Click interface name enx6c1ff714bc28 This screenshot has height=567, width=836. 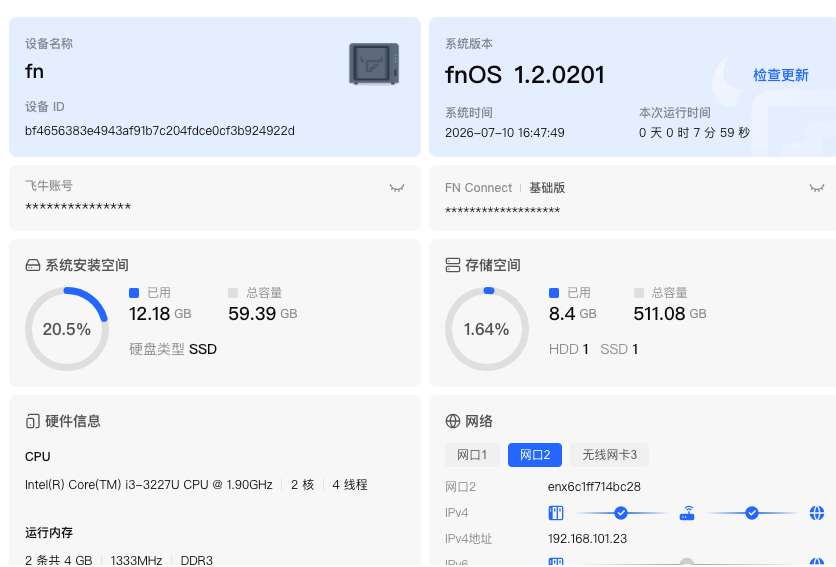tap(594, 486)
